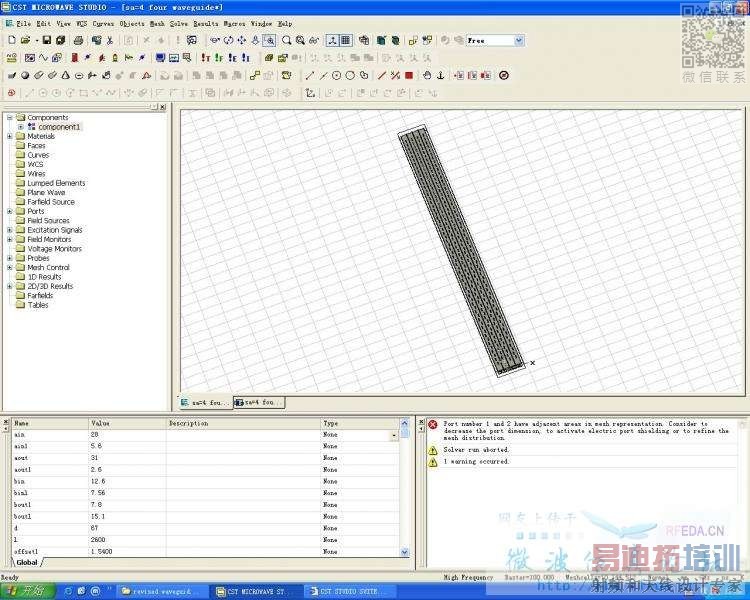Select the Rotate view tool

click(228, 40)
